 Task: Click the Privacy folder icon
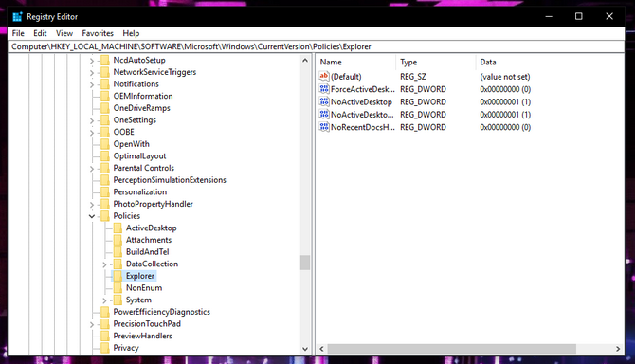(x=105, y=348)
